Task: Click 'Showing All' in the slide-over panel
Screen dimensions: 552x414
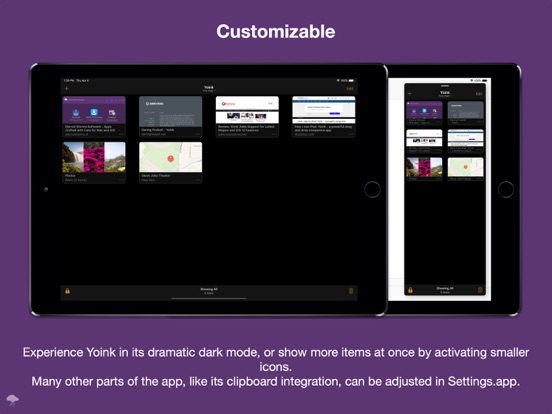Action: pyautogui.click(x=445, y=290)
